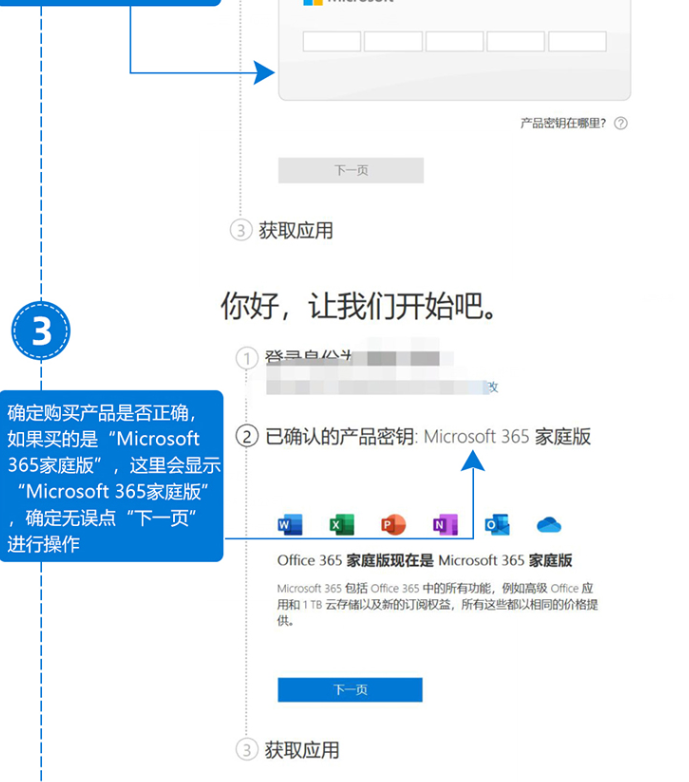The height and width of the screenshot is (782, 689).
Task: Open the 产品密钥在哪里? help link
Action: (x=563, y=123)
